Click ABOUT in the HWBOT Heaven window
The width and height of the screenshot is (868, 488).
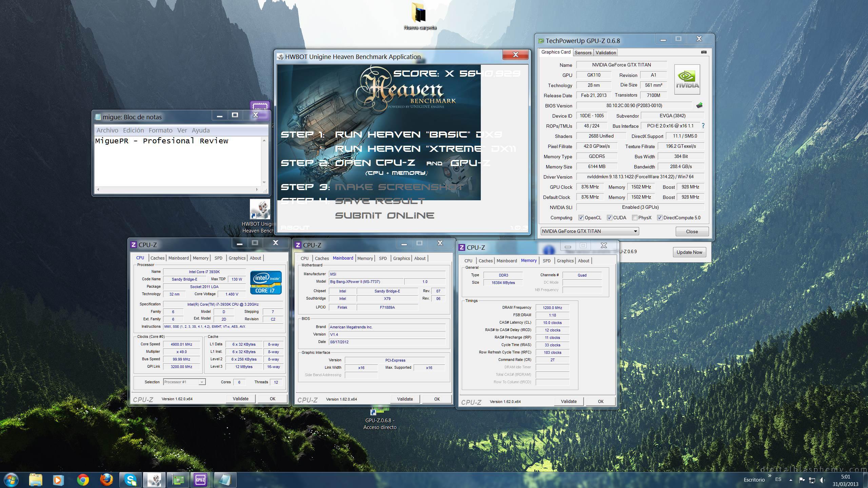click(295, 228)
